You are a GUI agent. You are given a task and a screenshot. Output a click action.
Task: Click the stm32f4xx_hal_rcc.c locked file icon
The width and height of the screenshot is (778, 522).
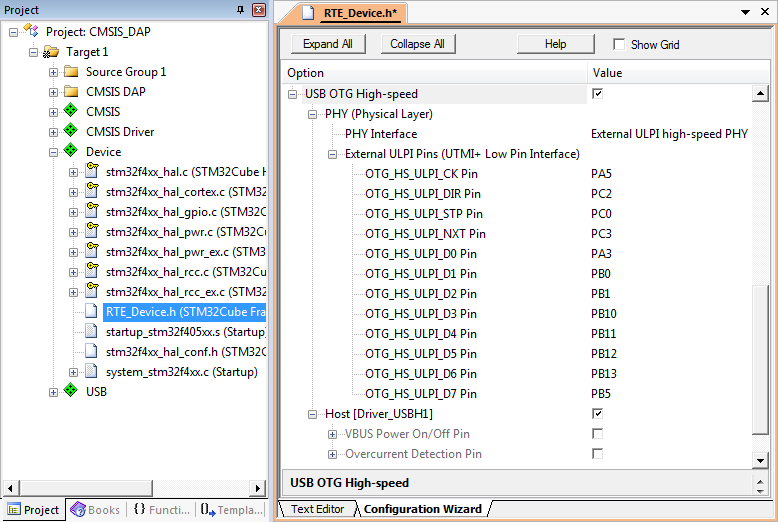click(92, 270)
